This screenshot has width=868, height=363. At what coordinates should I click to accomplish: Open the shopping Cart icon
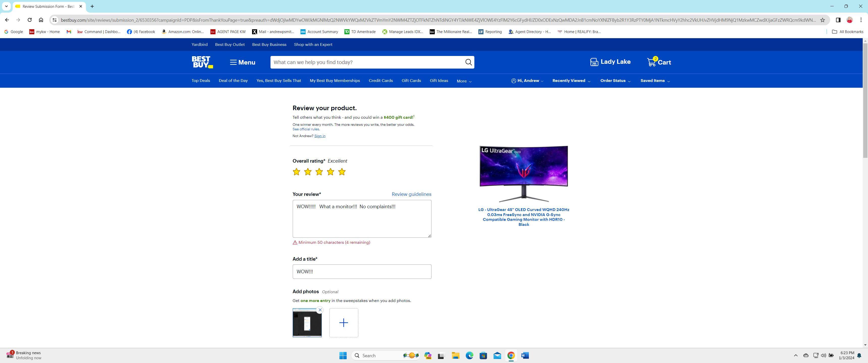click(x=652, y=62)
